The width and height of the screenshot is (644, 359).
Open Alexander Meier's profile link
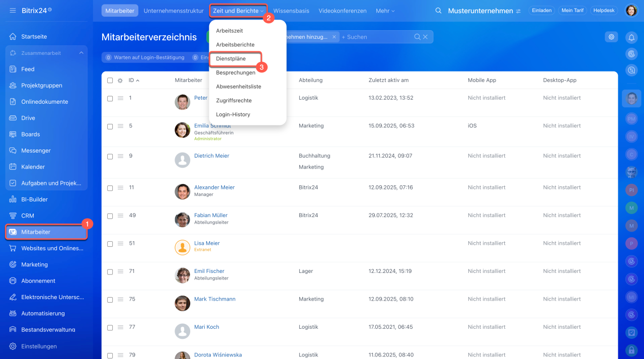pyautogui.click(x=214, y=187)
